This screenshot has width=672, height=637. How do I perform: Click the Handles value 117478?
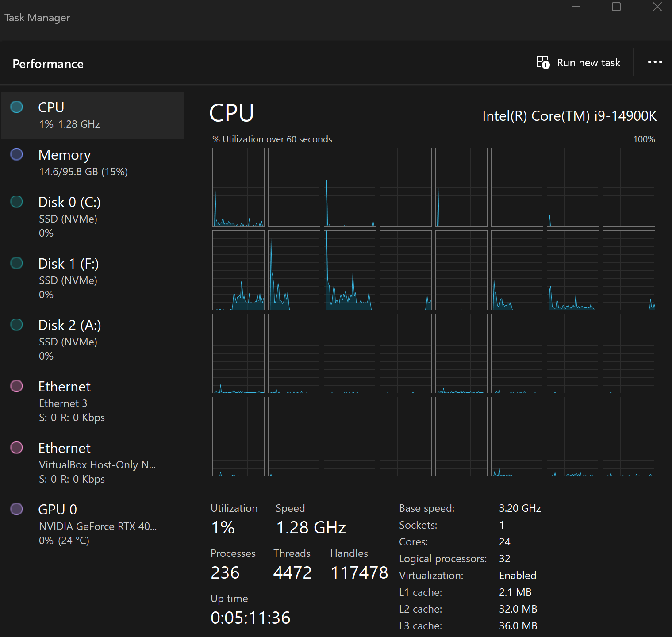pos(359,573)
